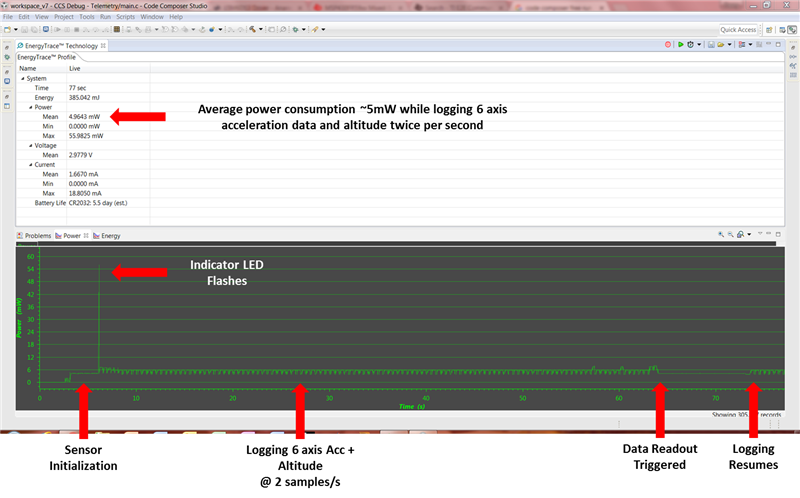Click the EnergyTrace stopwatch duration icon

click(690, 45)
